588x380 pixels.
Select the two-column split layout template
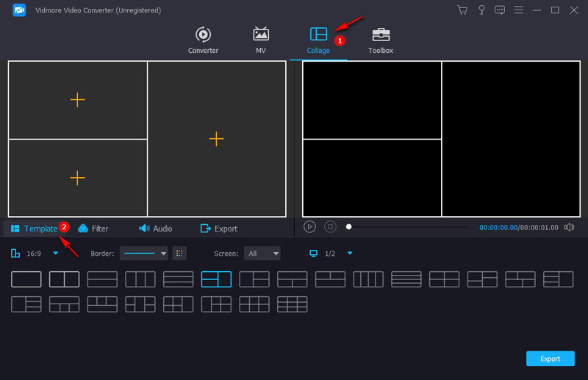pos(64,279)
